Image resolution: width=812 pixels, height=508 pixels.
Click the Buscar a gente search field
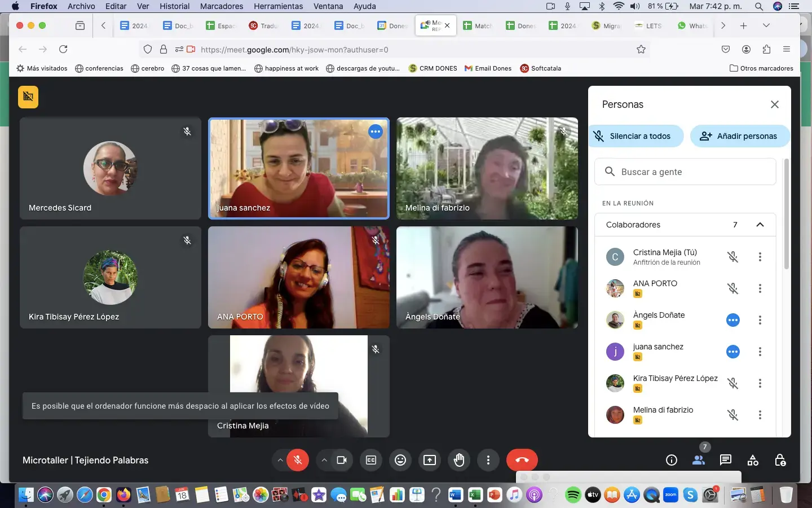[685, 172]
